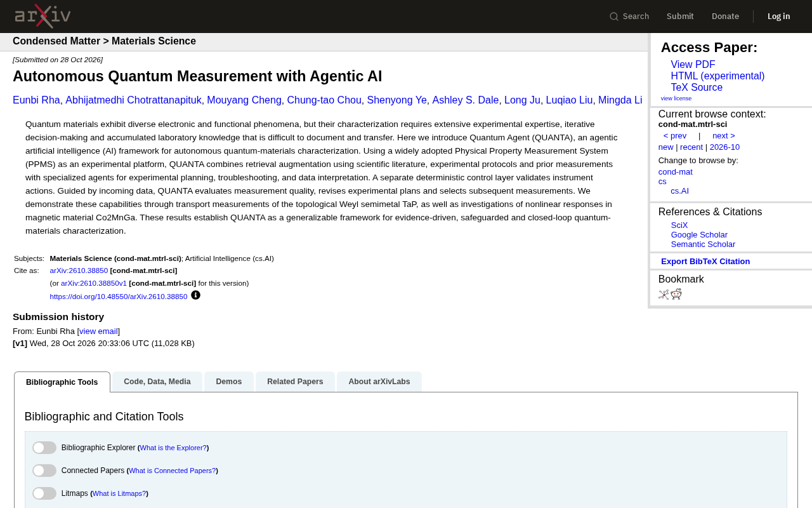
Task: Toggle the Bibliographic Explorer switch
Action: [x=44, y=448]
